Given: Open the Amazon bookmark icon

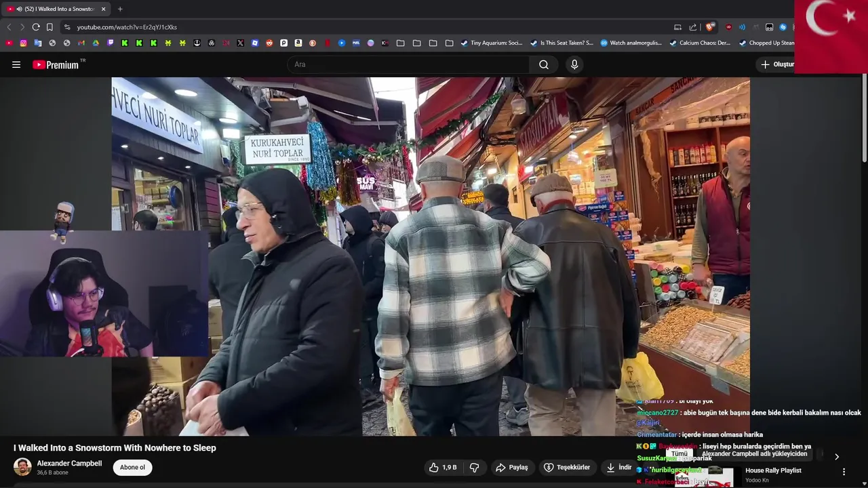Looking at the screenshot, I should 298,43.
